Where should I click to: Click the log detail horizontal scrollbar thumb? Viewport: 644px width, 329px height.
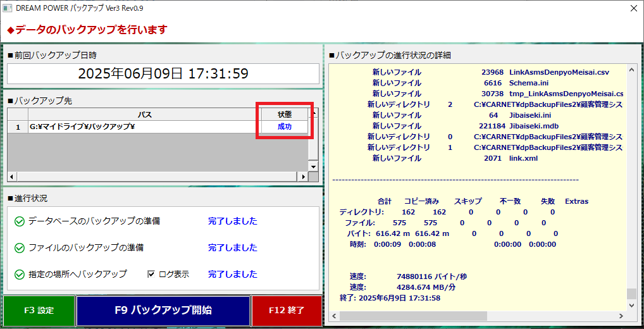413,316
